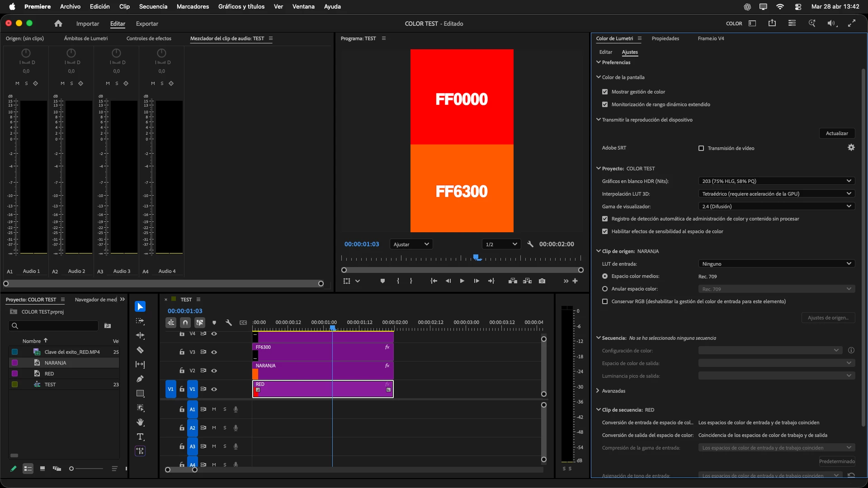
Task: Open the LUT de entrada dropdown
Action: tap(776, 264)
